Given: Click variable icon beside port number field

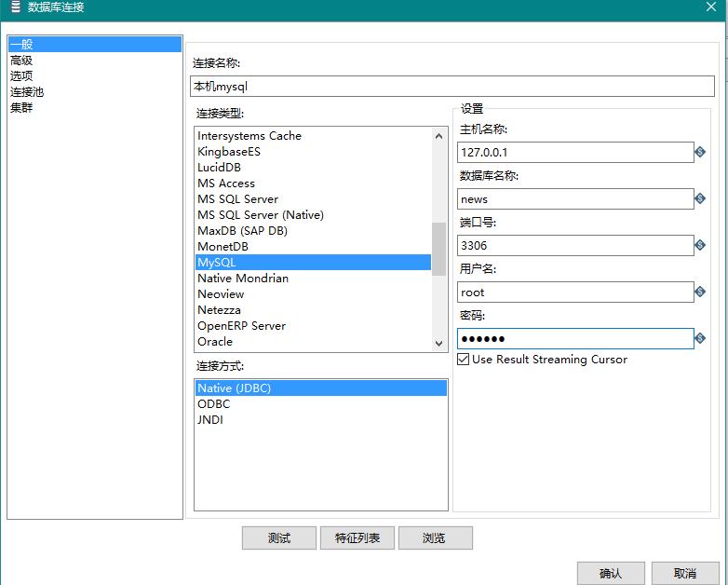Looking at the screenshot, I should click(700, 245).
